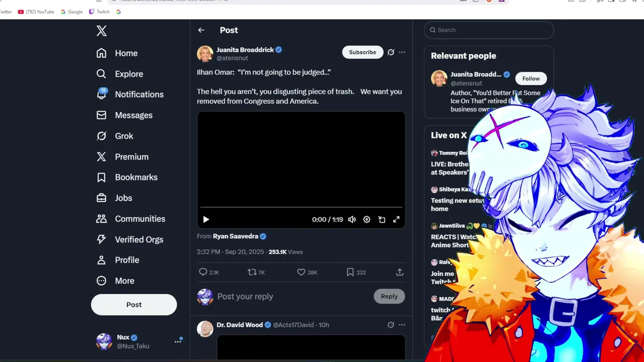Open Jobs page

pos(114,198)
